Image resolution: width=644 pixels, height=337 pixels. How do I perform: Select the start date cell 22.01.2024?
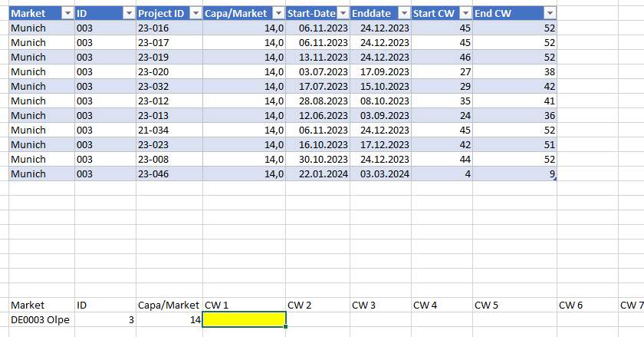click(x=318, y=174)
